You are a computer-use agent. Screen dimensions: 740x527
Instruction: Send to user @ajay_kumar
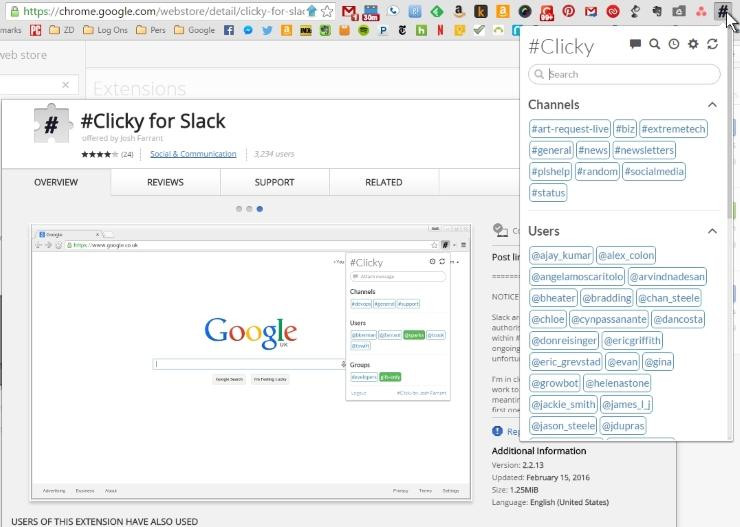(x=561, y=255)
